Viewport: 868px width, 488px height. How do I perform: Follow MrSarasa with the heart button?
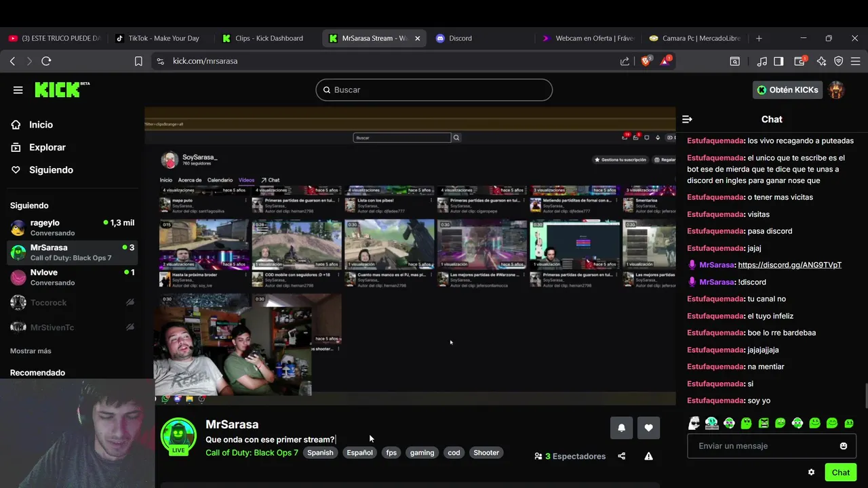click(648, 428)
